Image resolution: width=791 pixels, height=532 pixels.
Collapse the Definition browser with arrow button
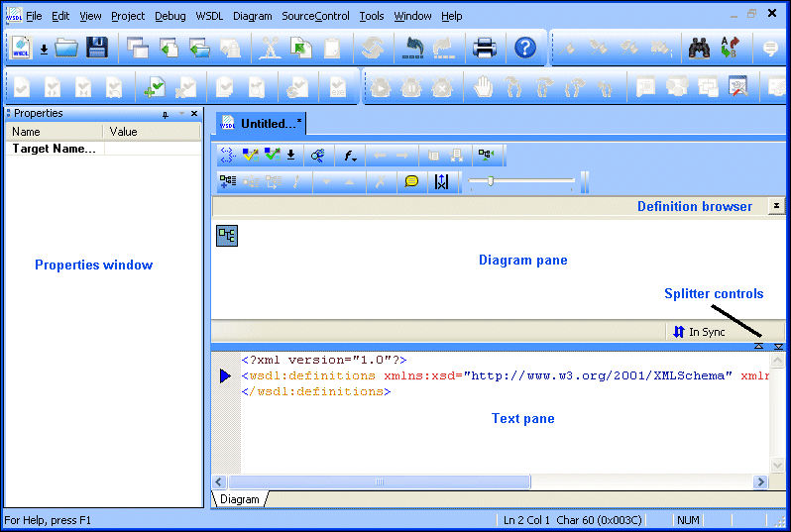[776, 206]
